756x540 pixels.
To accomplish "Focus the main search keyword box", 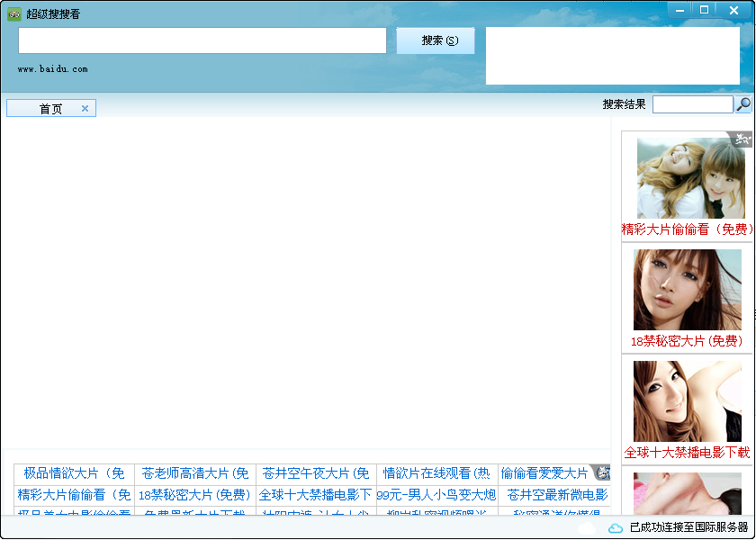I will pos(202,40).
